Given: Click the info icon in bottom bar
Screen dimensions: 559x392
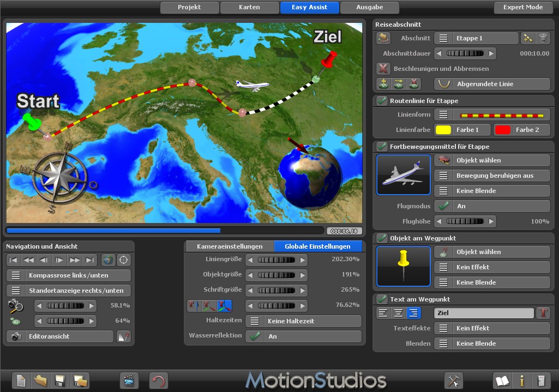Looking at the screenshot, I should [x=521, y=381].
